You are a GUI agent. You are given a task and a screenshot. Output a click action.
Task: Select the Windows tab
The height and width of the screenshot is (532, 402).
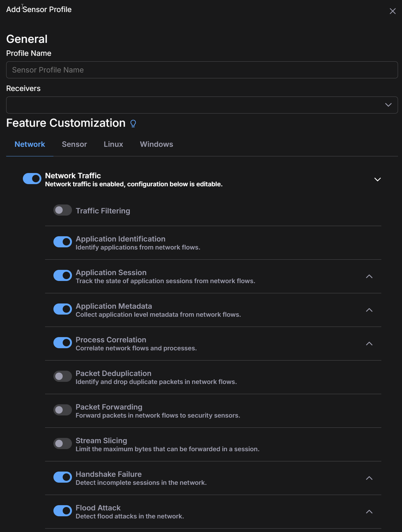coord(156,144)
